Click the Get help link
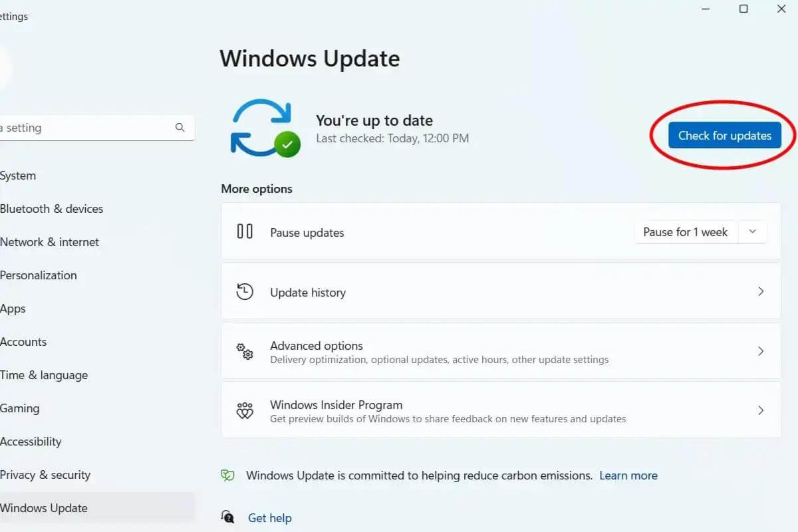The image size is (798, 532). pyautogui.click(x=270, y=517)
